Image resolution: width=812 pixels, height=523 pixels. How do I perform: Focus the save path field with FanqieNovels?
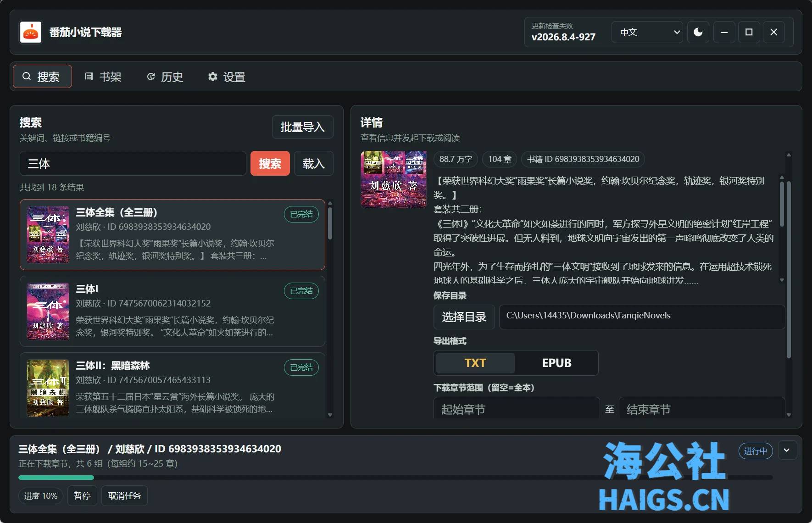tap(642, 317)
